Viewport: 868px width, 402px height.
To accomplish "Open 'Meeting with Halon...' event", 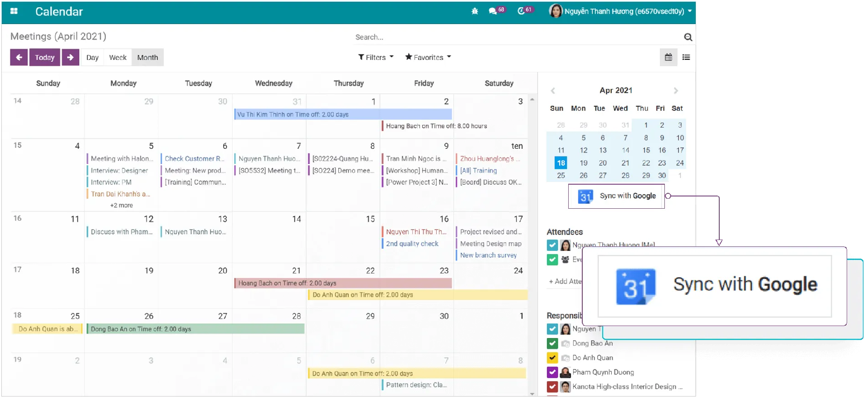I will pyautogui.click(x=121, y=159).
